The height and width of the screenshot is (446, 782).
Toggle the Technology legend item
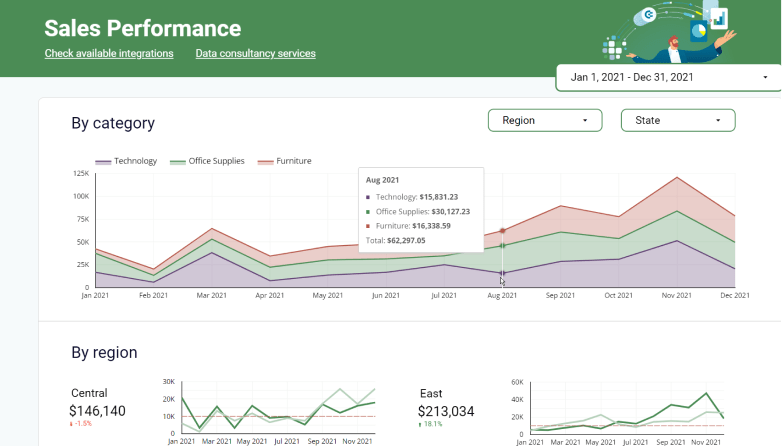126,161
